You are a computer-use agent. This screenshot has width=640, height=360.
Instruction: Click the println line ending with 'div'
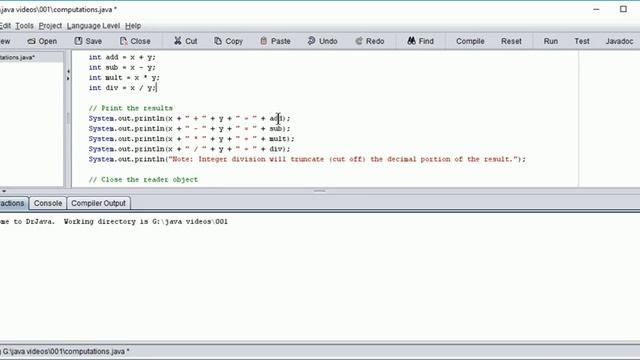click(x=189, y=149)
